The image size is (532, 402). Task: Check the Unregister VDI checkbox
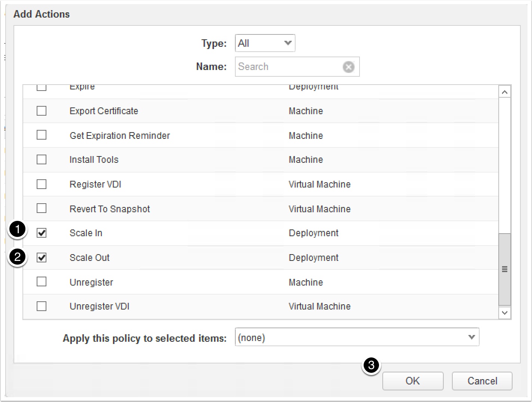click(42, 307)
